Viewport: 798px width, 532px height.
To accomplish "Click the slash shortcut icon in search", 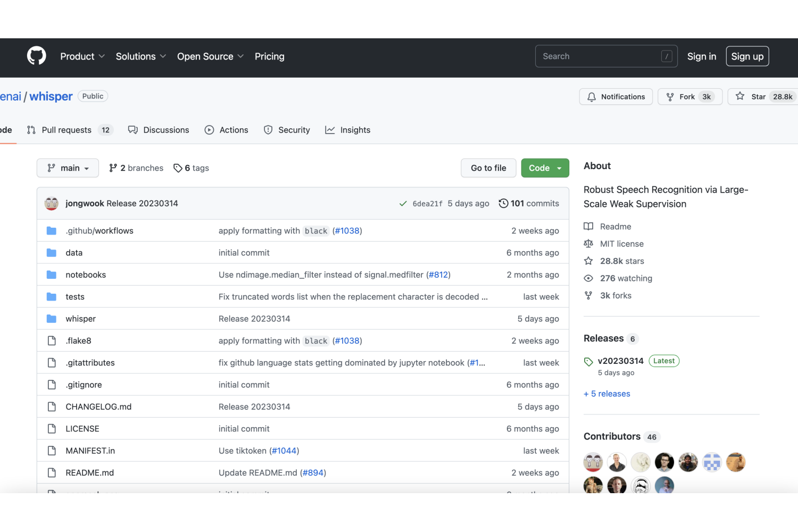I will click(667, 56).
